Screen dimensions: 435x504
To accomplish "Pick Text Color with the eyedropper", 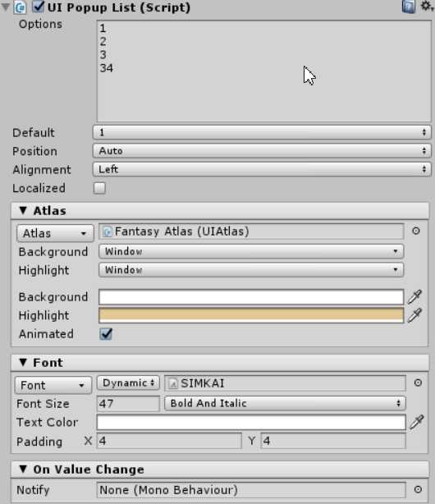I will tap(417, 422).
